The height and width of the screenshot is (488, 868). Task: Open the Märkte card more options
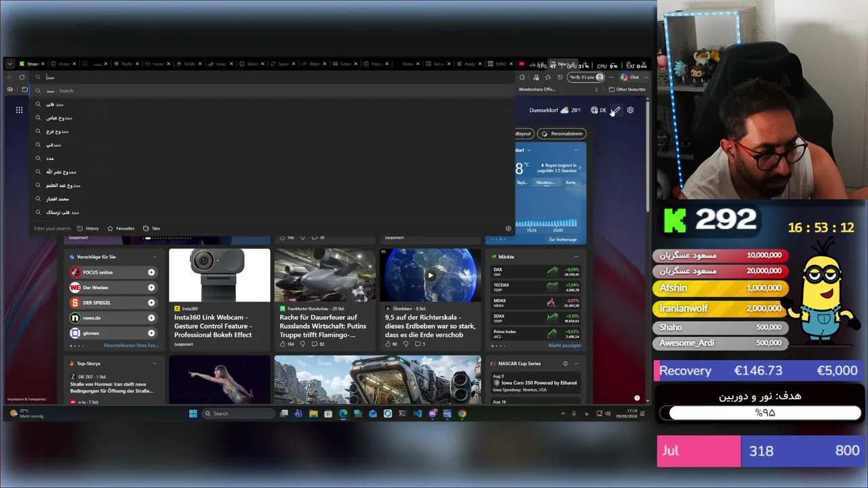click(576, 257)
